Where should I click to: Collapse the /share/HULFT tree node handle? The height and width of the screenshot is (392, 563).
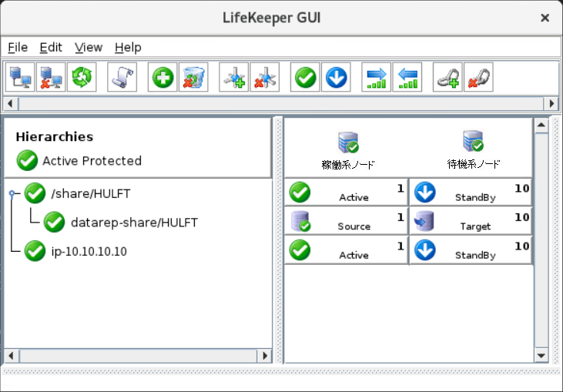click(12, 194)
